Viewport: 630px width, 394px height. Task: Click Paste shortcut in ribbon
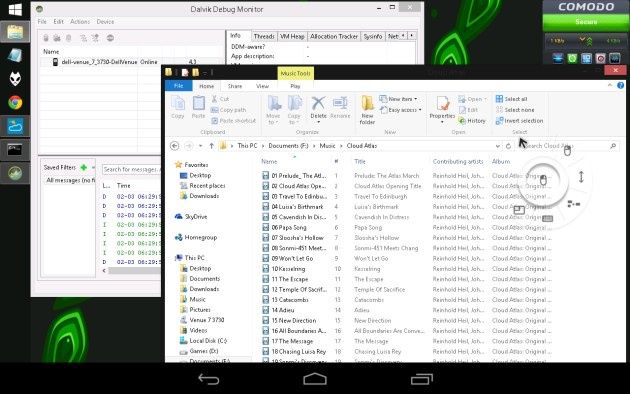tap(233, 120)
